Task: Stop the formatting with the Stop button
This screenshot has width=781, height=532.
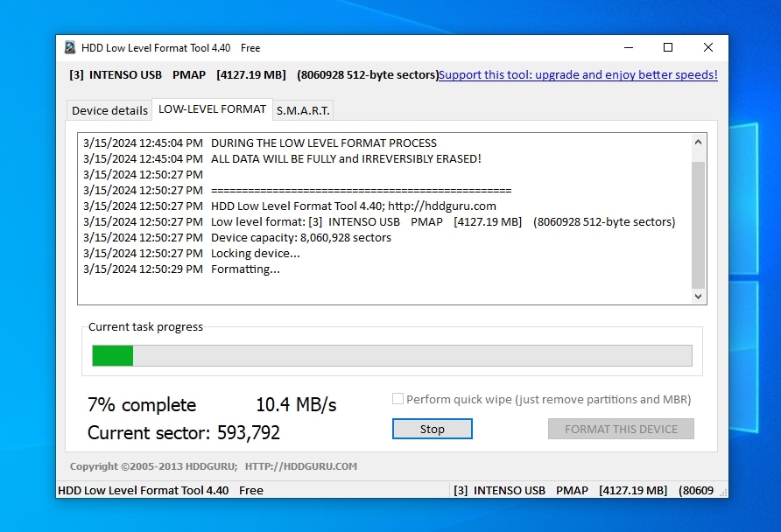Action: [432, 429]
